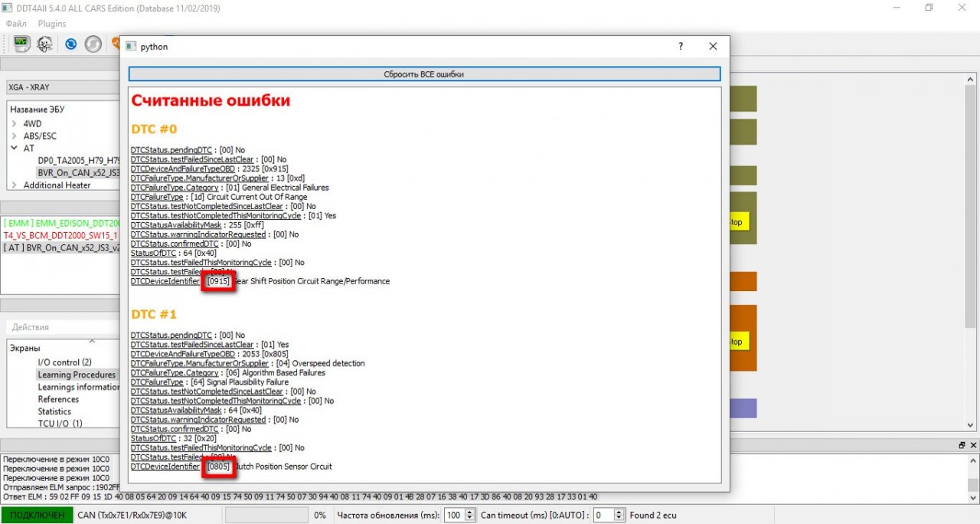This screenshot has width=980, height=524.
Task: Click the Сбросить ВСЕ ошибки button
Action: [424, 74]
